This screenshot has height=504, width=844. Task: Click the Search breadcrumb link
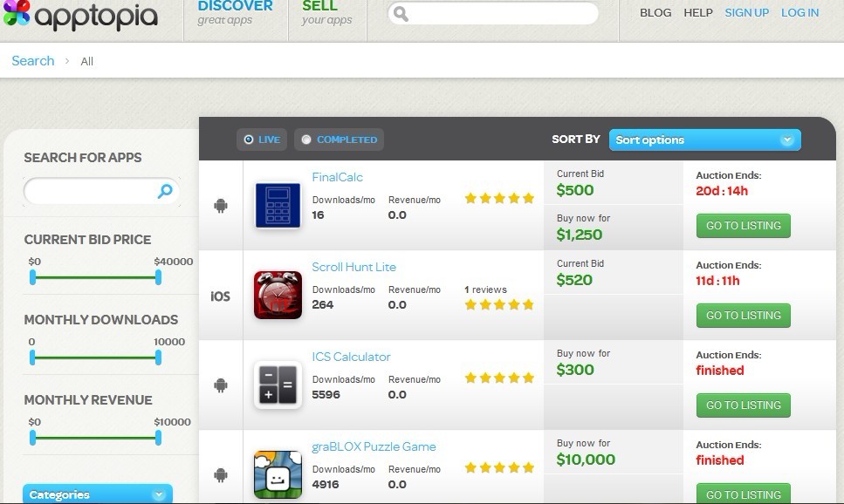click(33, 61)
